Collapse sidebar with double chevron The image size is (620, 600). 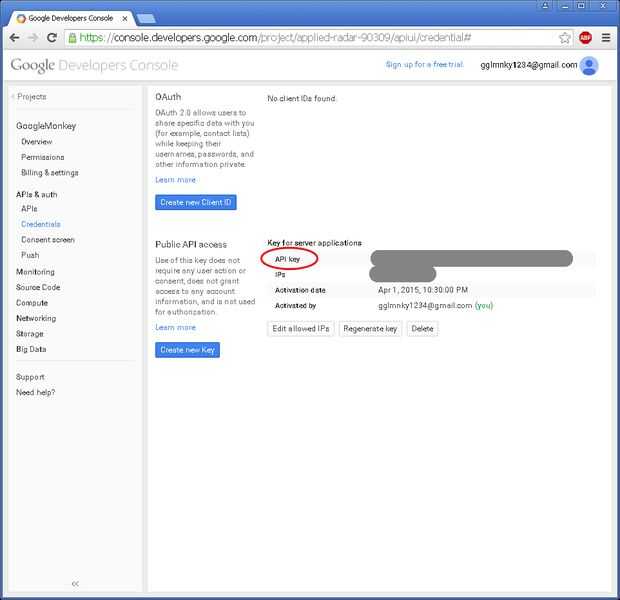76,583
